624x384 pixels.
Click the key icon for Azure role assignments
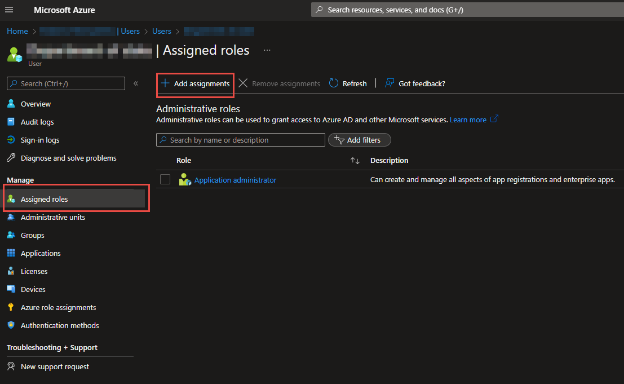coord(11,307)
